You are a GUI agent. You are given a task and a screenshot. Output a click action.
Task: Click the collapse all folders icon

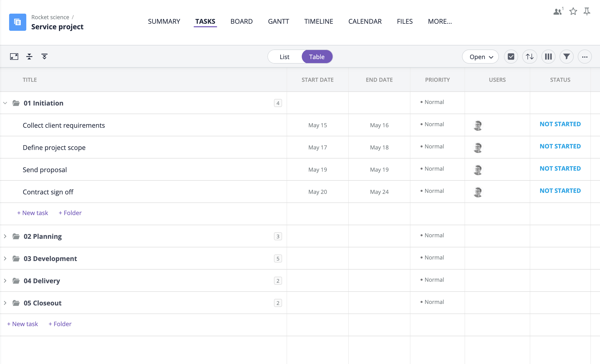29,57
